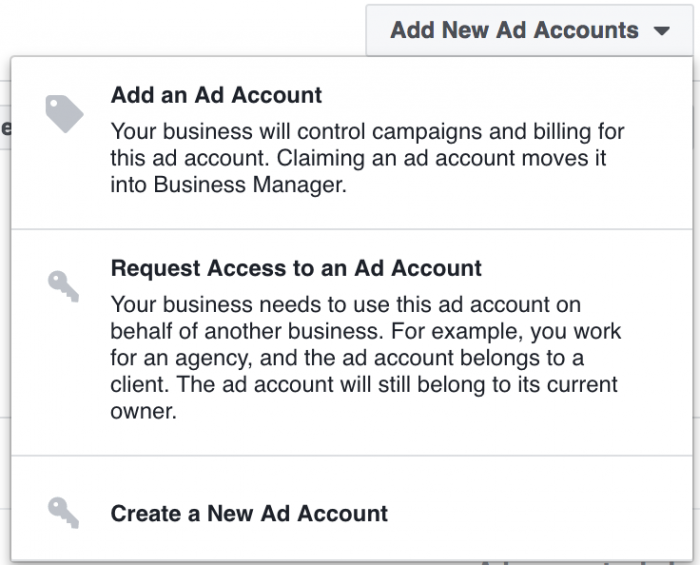
Task: Click the tag icon for Add an Ad Account
Action: (x=64, y=113)
